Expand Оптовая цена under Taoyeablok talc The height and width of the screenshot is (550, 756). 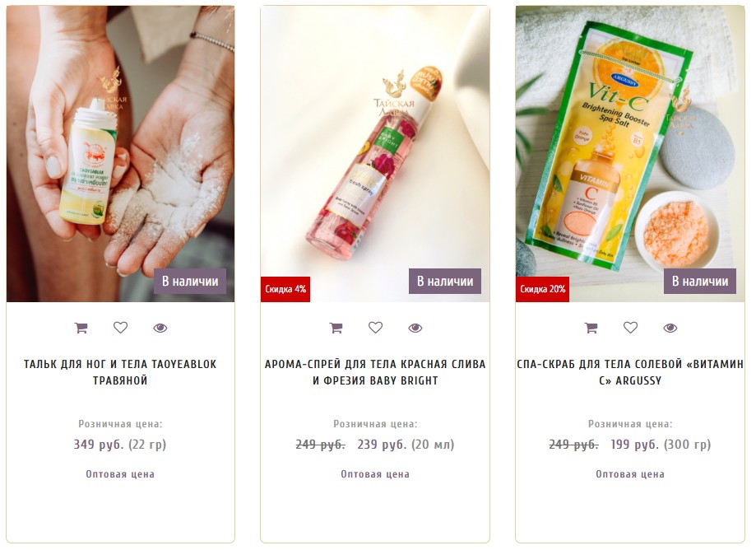click(120, 474)
